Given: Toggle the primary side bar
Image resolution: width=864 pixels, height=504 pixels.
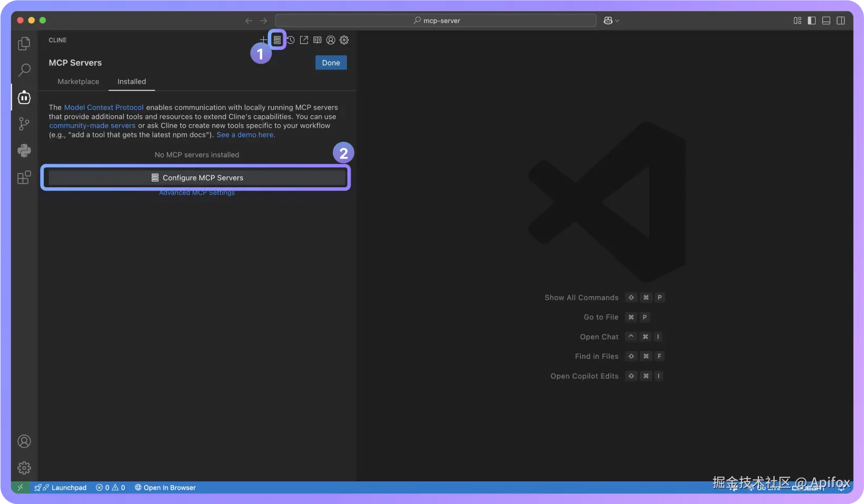Looking at the screenshot, I should [812, 21].
